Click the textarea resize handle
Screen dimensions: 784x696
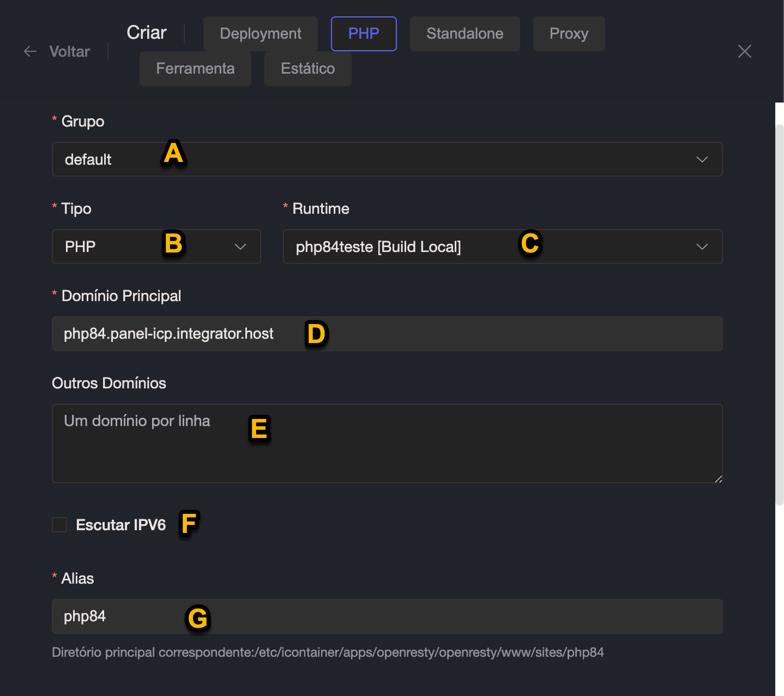point(718,479)
